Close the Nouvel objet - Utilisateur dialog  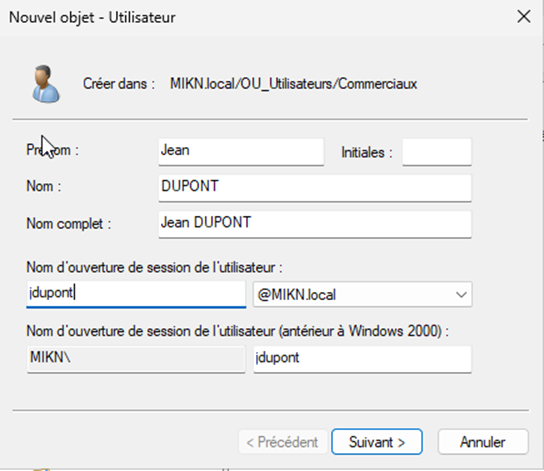coord(524,16)
